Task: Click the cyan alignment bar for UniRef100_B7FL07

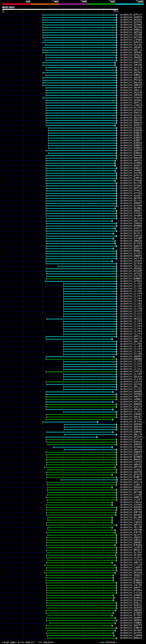Action: 80,15
